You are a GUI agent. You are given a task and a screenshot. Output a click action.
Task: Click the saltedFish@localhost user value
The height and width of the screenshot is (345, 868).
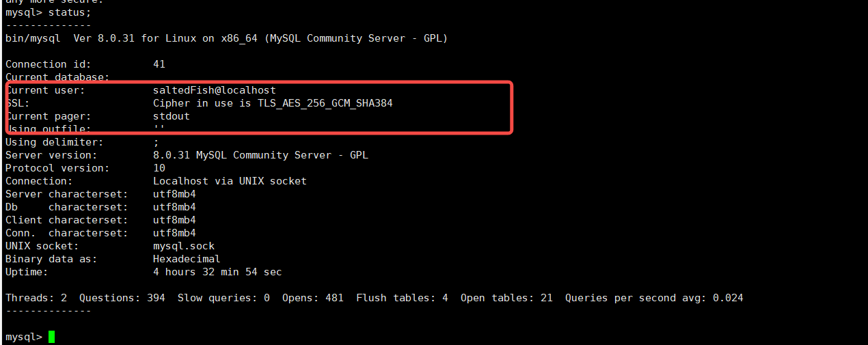214,90
